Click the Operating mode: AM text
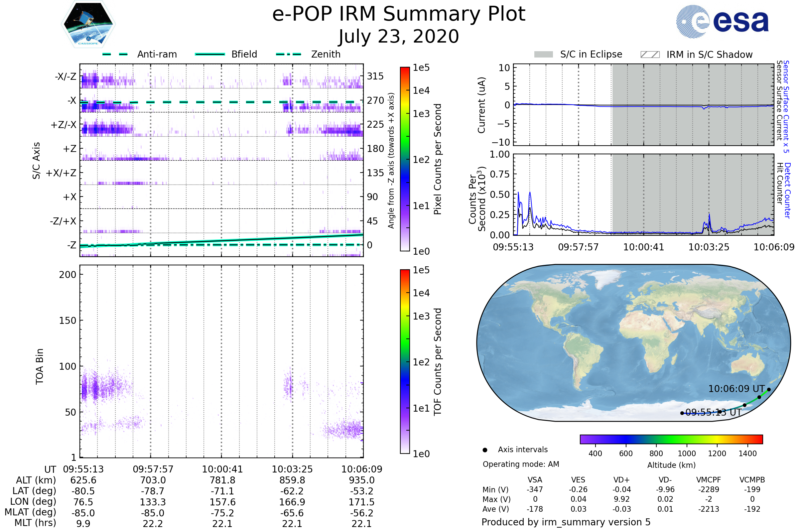The image size is (798, 532). (521, 464)
